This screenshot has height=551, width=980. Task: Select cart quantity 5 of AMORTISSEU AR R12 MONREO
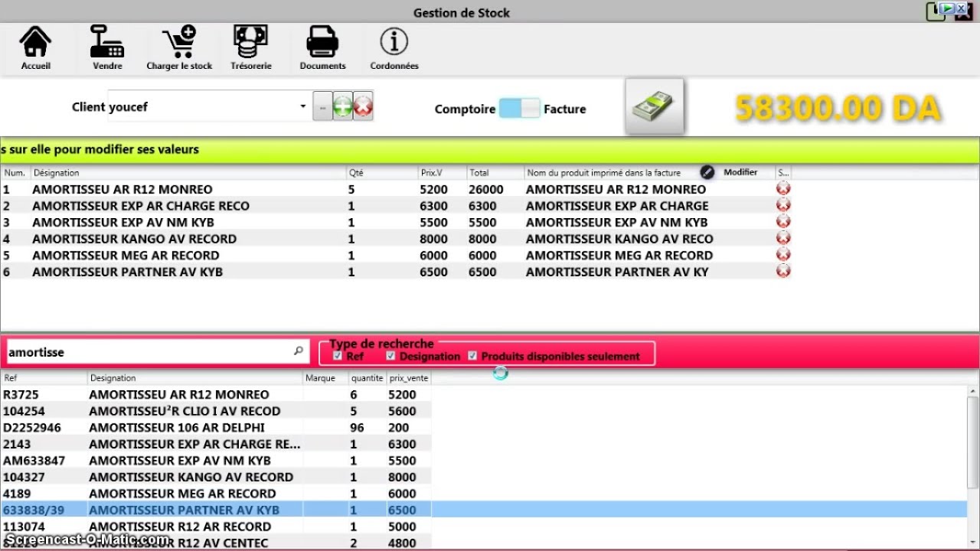click(x=351, y=189)
